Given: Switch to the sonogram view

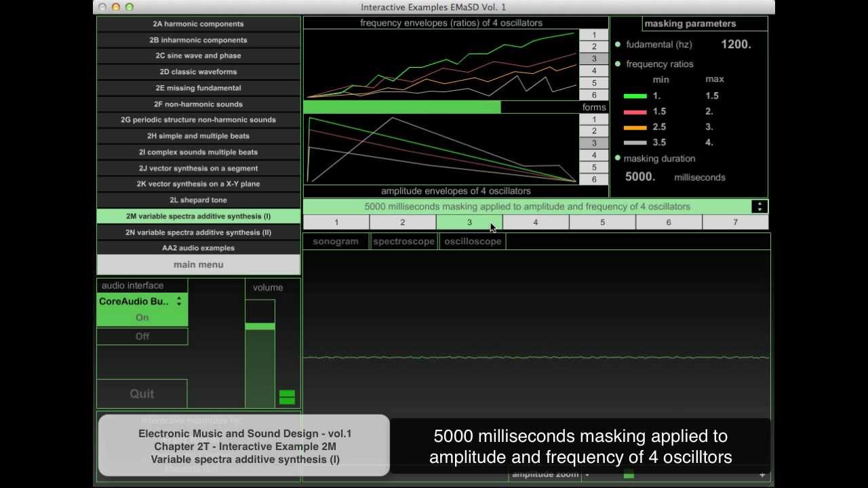Looking at the screenshot, I should (336, 241).
